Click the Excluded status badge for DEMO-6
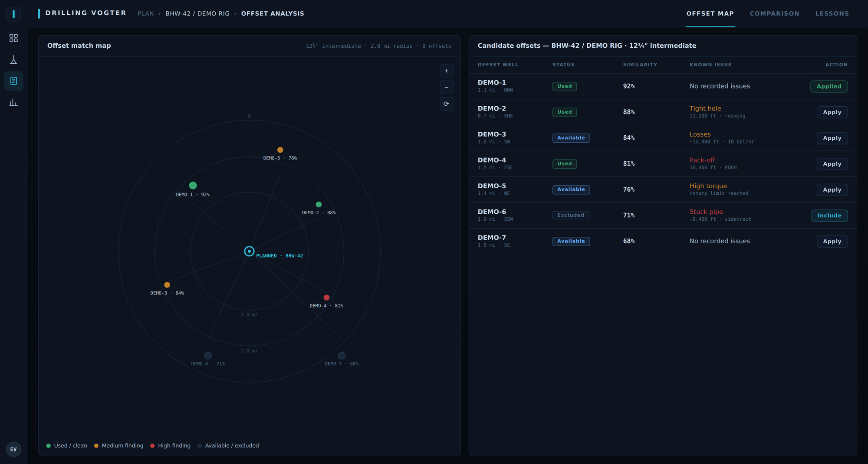Screen dimensions: 868x464 click(x=571, y=215)
